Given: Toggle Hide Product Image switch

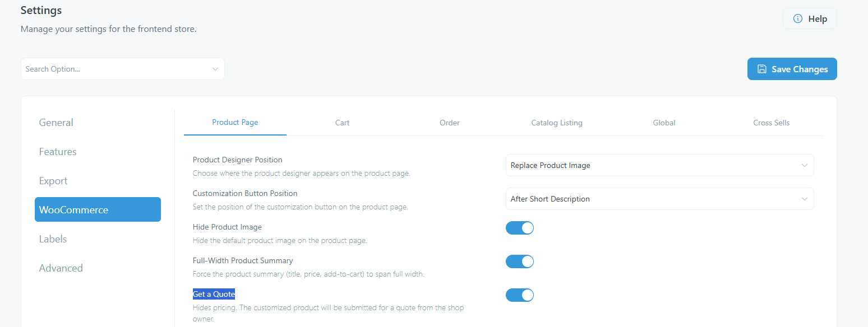Looking at the screenshot, I should (x=520, y=228).
